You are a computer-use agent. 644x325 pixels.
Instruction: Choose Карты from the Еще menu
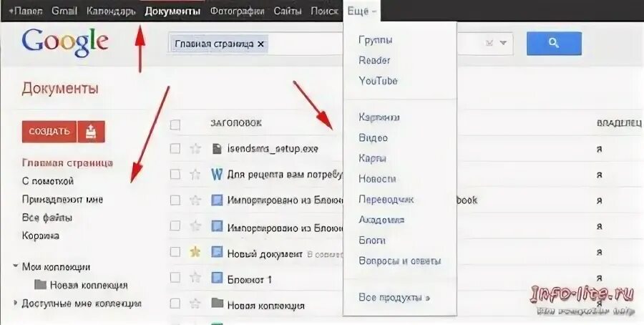coord(372,158)
